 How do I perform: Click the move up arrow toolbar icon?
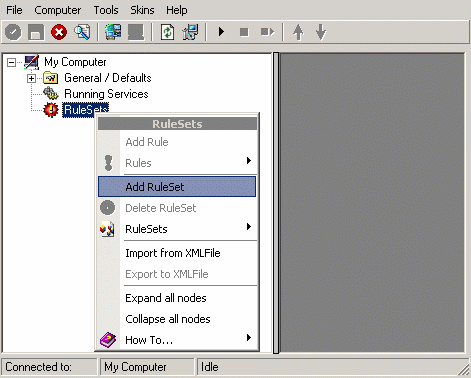pos(298,32)
